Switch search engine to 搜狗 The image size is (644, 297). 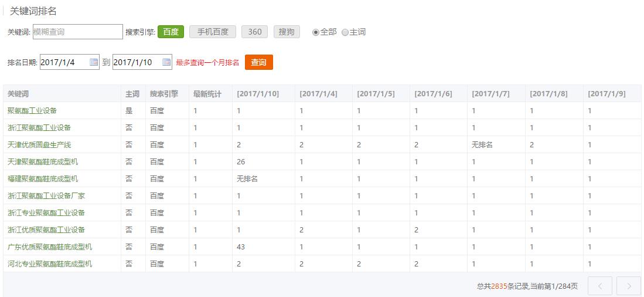pos(287,32)
